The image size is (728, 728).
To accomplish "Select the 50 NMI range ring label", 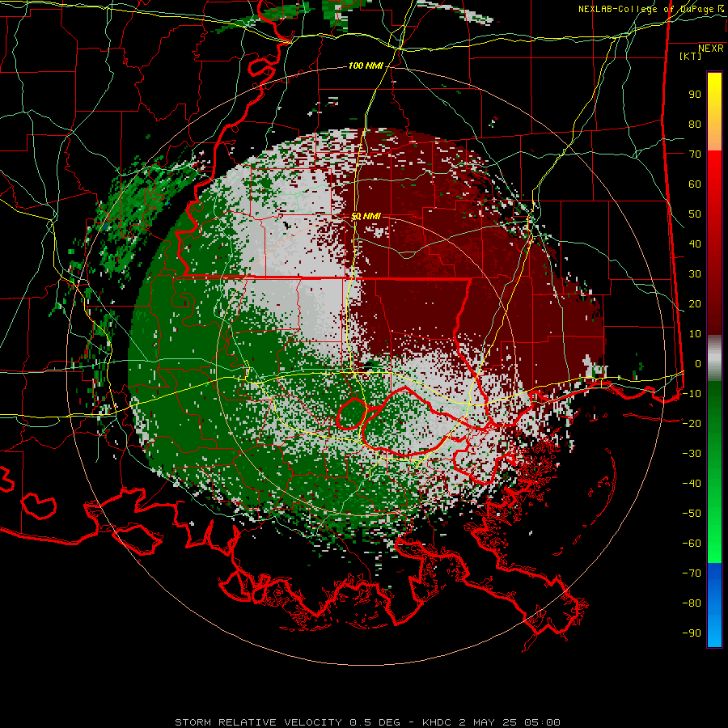I will click(x=366, y=216).
